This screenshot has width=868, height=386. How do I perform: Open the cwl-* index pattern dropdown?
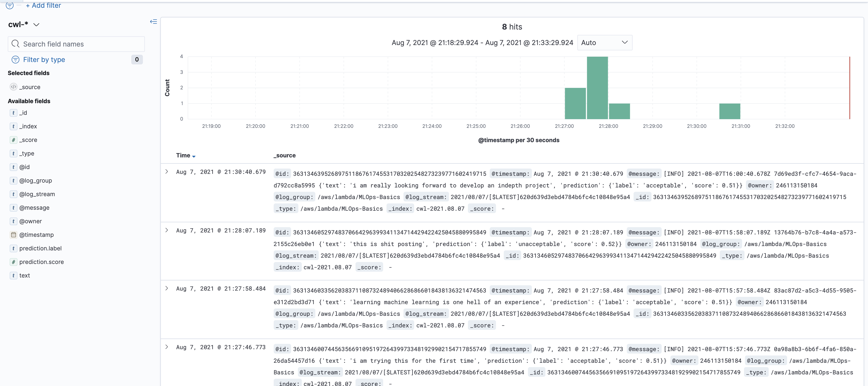36,25
